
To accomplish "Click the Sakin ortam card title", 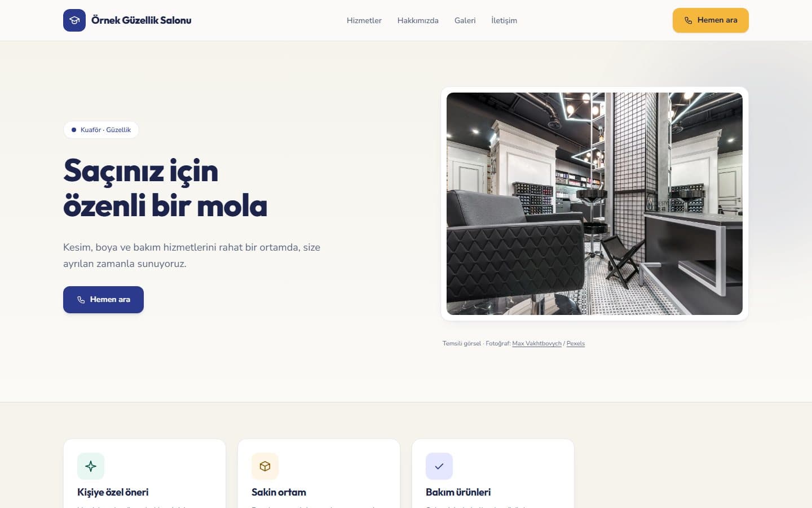I will pos(279,492).
